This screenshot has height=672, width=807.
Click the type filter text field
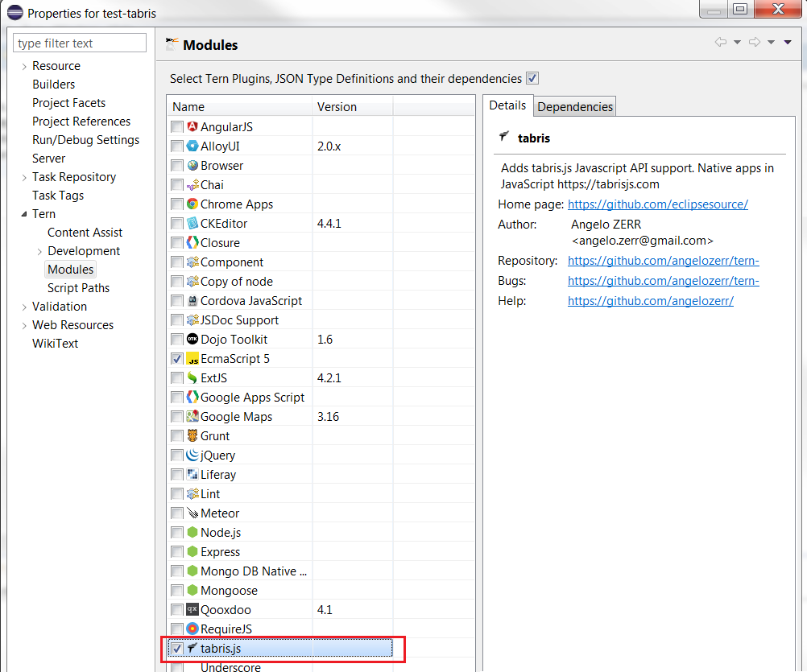tap(79, 42)
